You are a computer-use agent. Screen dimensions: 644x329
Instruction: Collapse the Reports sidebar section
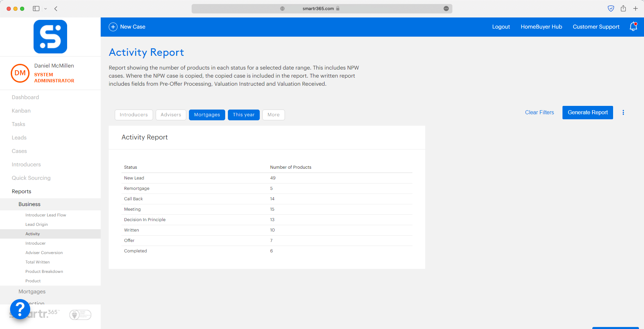click(x=21, y=192)
